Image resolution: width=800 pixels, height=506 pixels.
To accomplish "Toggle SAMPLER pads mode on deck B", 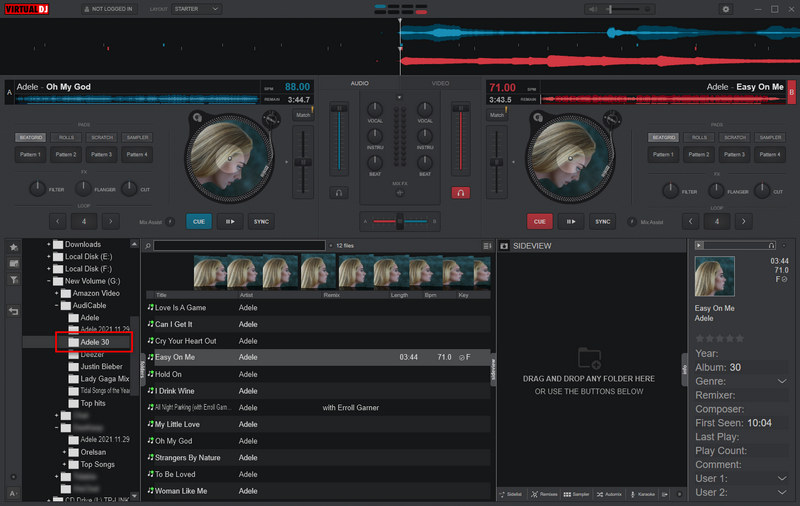I will click(x=770, y=137).
